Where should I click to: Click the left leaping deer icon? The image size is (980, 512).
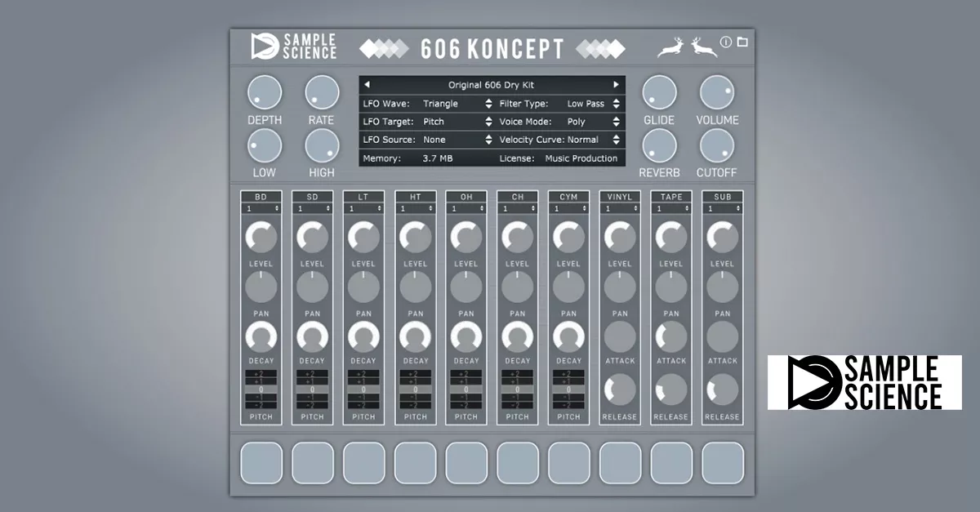click(670, 48)
